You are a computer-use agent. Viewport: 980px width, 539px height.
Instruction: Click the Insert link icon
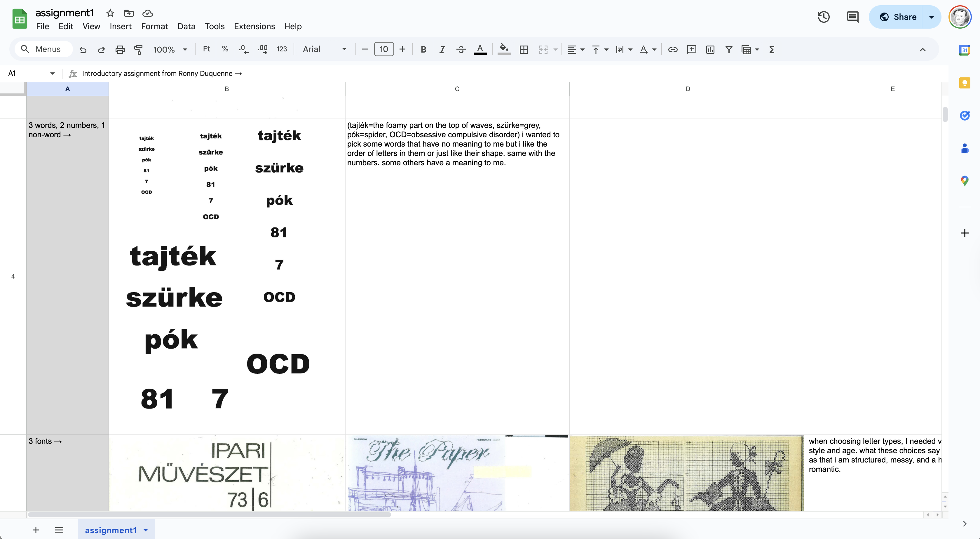pyautogui.click(x=673, y=49)
